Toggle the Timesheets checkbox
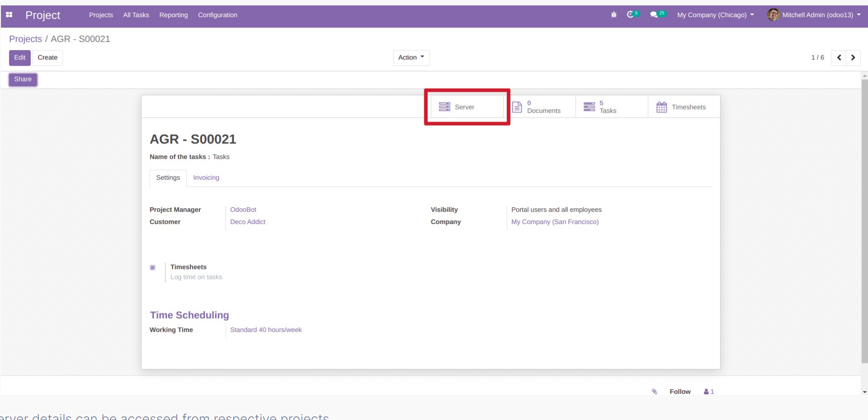Viewport: 868px width, 420px height. coord(153,268)
